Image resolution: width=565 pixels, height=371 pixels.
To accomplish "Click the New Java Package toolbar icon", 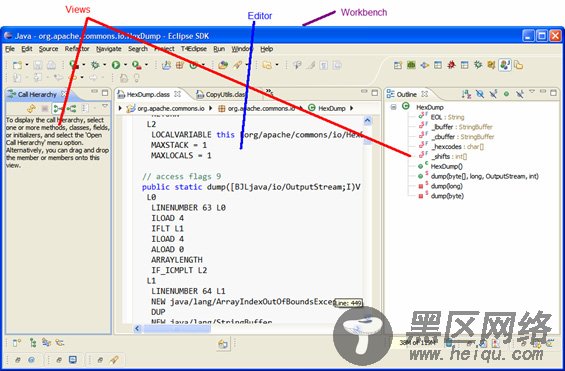I will [x=179, y=65].
